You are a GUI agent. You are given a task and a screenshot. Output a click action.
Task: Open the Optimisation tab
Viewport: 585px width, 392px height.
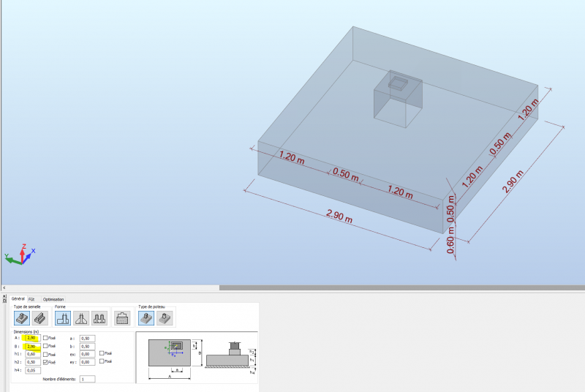(53, 299)
